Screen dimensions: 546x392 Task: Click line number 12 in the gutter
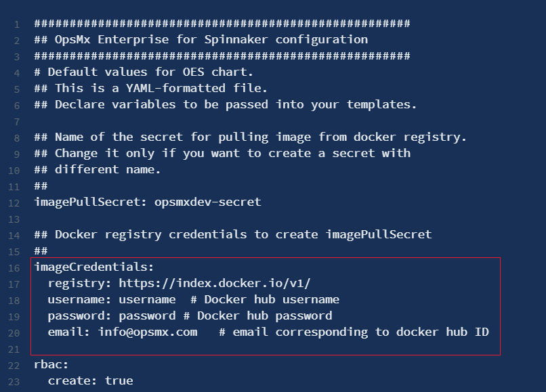(15, 202)
